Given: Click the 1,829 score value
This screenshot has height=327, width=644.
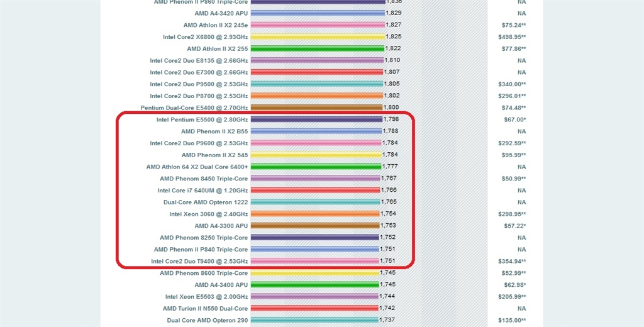Looking at the screenshot, I should 394,13.
